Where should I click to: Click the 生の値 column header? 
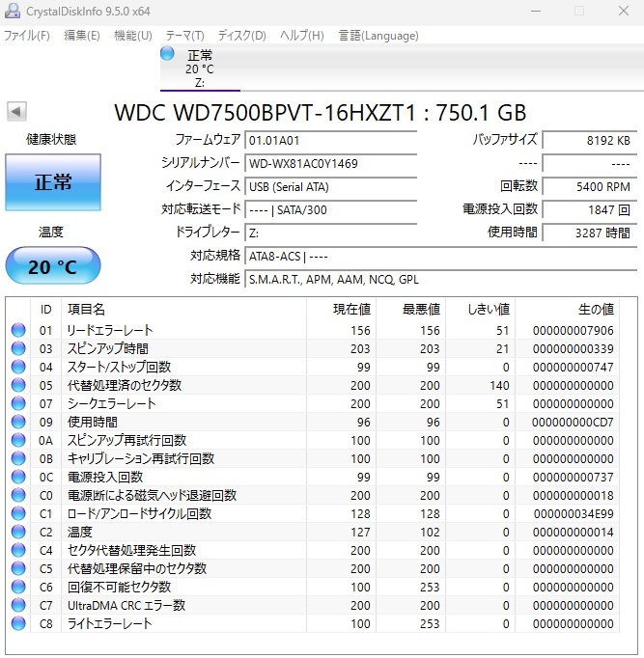coord(568,310)
